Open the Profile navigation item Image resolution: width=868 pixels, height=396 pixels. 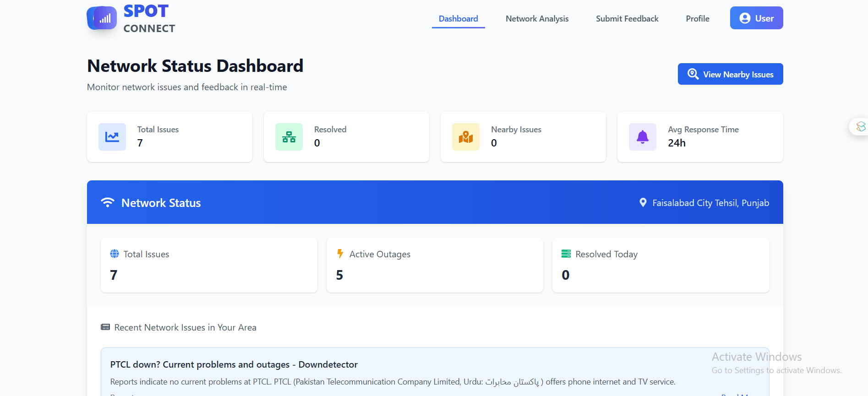(697, 19)
